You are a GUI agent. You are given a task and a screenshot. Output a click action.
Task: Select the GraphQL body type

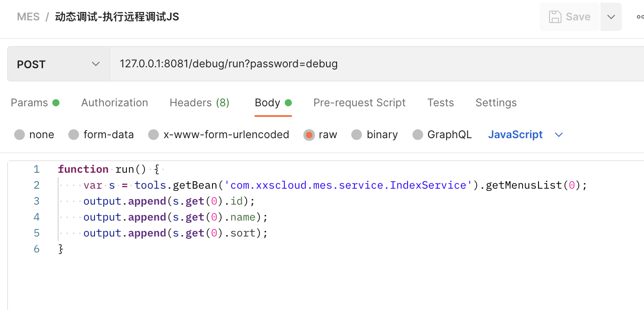coord(418,135)
